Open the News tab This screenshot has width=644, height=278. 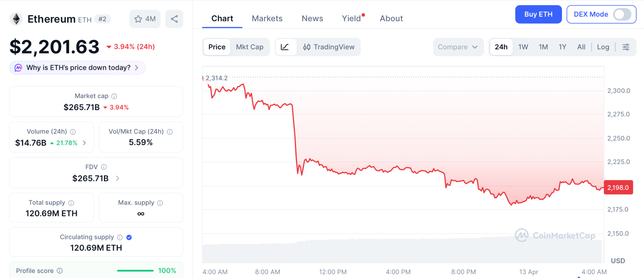[312, 19]
